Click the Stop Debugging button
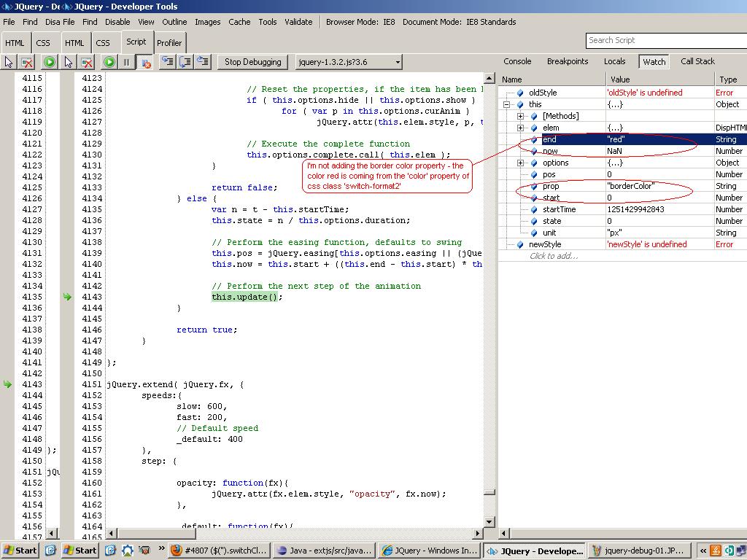 coord(252,62)
